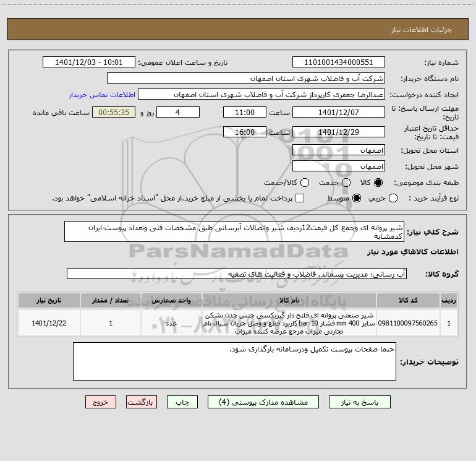Click product code 0981100097560265 cell
Screen dimensions: 476x461
click(x=408, y=323)
